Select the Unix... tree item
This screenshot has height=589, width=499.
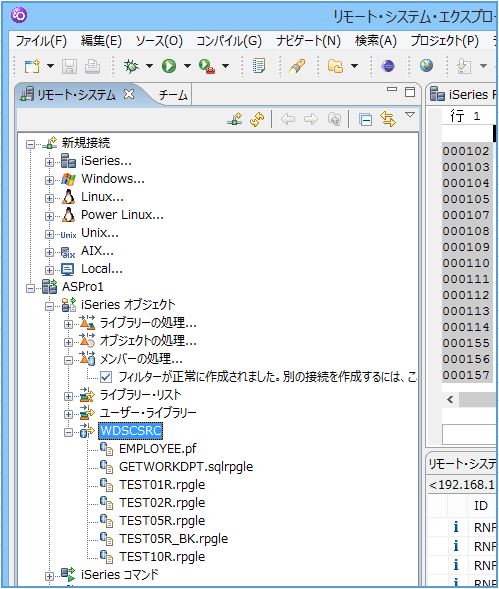point(100,233)
